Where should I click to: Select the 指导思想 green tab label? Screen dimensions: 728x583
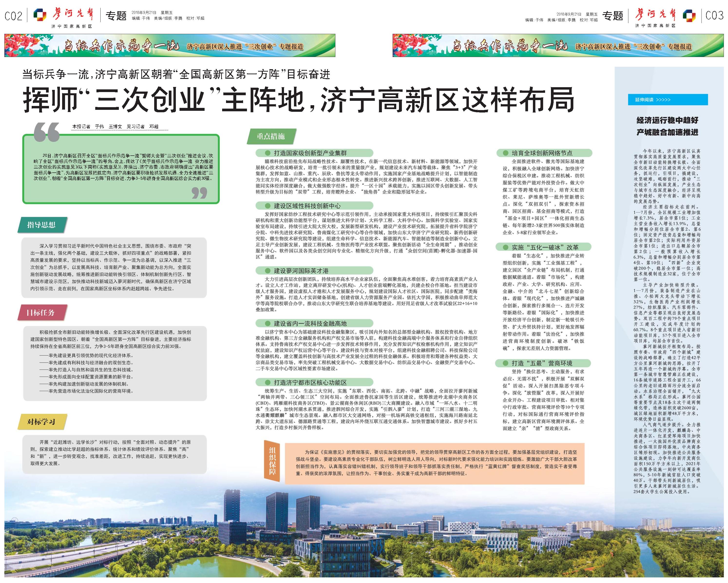[41, 225]
